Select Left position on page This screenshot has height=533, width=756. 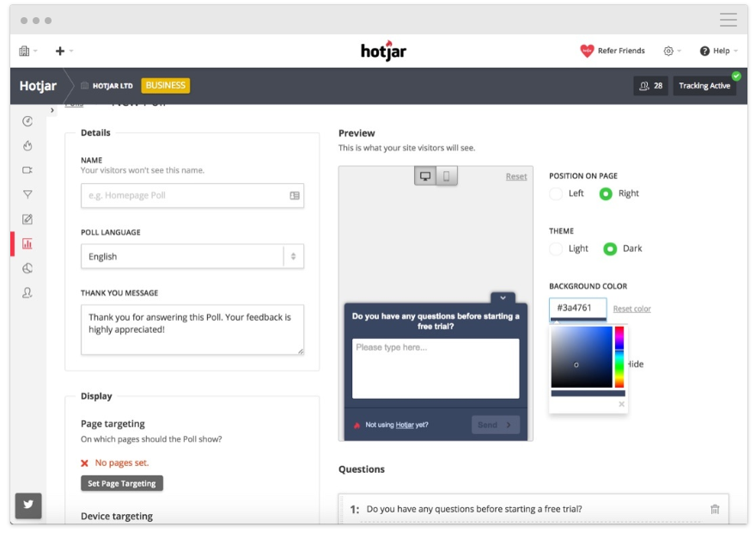(x=556, y=193)
